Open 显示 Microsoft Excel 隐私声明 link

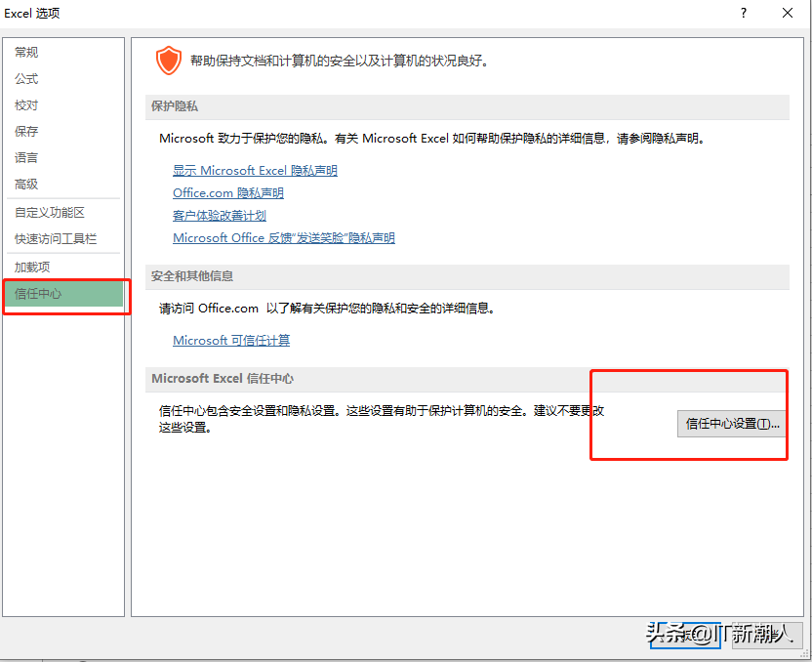point(255,171)
